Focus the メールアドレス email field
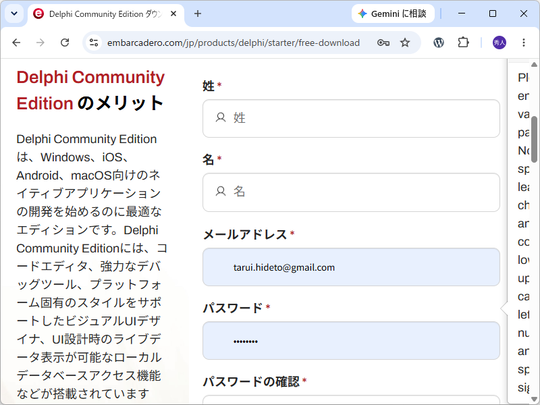This screenshot has height=405, width=540. 351,267
